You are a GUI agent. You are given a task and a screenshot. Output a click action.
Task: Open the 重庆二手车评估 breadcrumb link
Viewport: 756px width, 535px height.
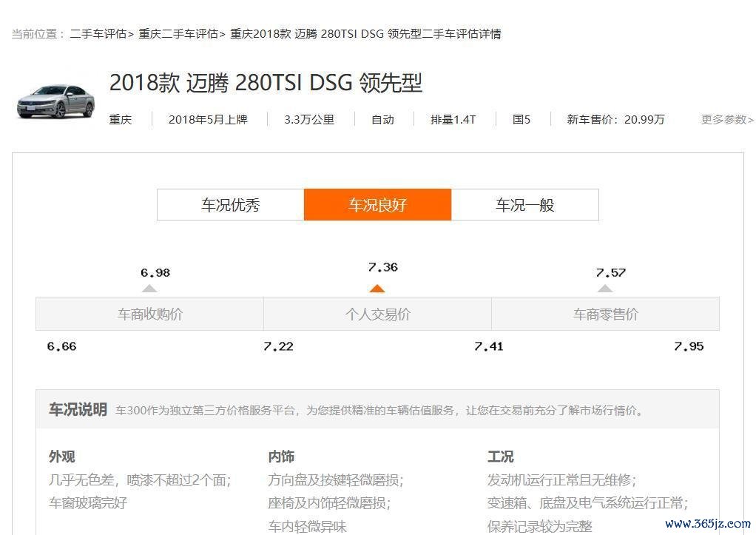tap(178, 34)
